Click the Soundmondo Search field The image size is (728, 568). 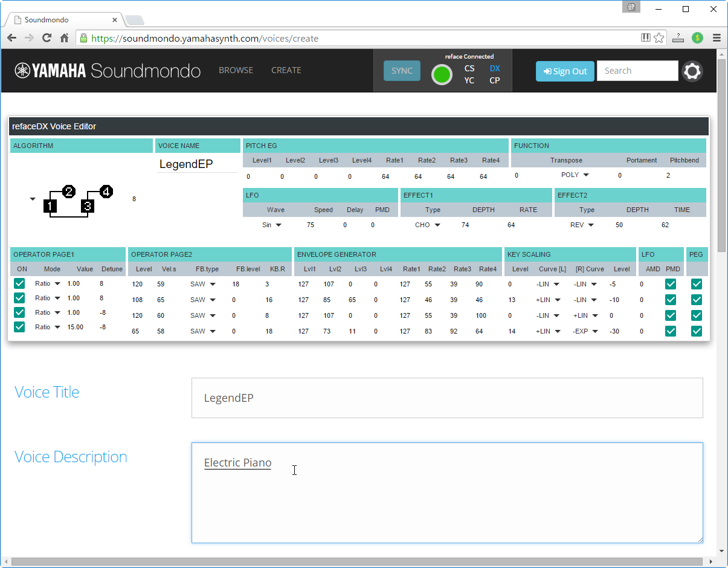pyautogui.click(x=637, y=71)
